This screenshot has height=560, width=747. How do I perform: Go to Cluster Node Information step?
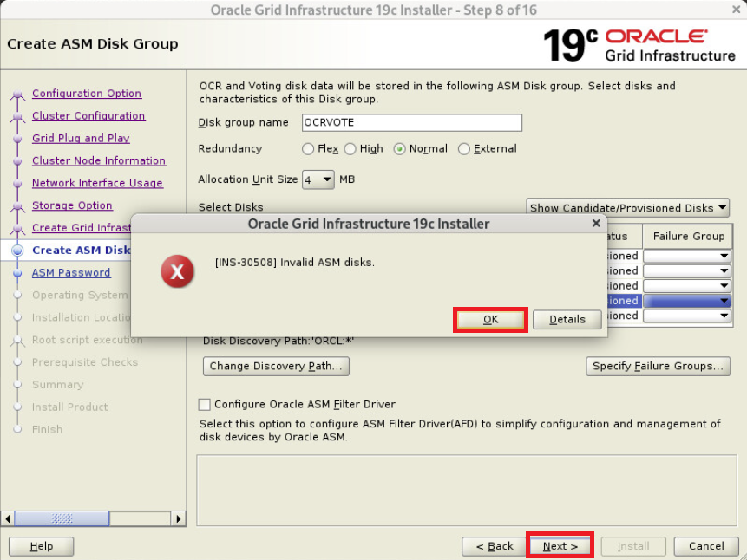[x=99, y=160]
